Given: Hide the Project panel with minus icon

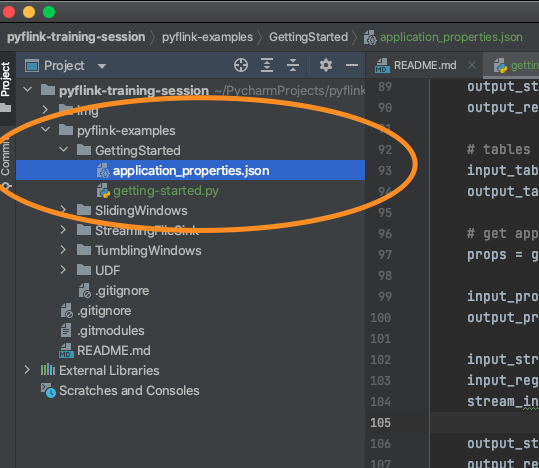Looking at the screenshot, I should coord(352,65).
